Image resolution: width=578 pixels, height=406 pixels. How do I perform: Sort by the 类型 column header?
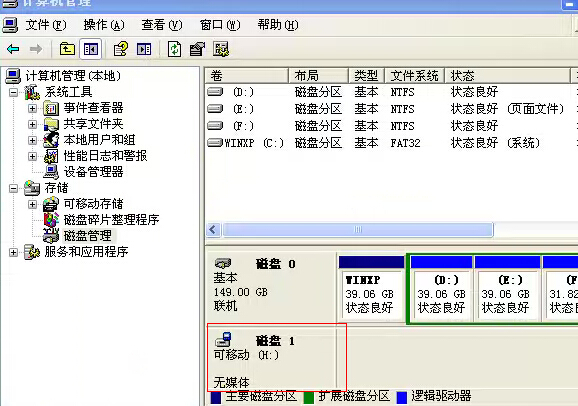coord(366,76)
